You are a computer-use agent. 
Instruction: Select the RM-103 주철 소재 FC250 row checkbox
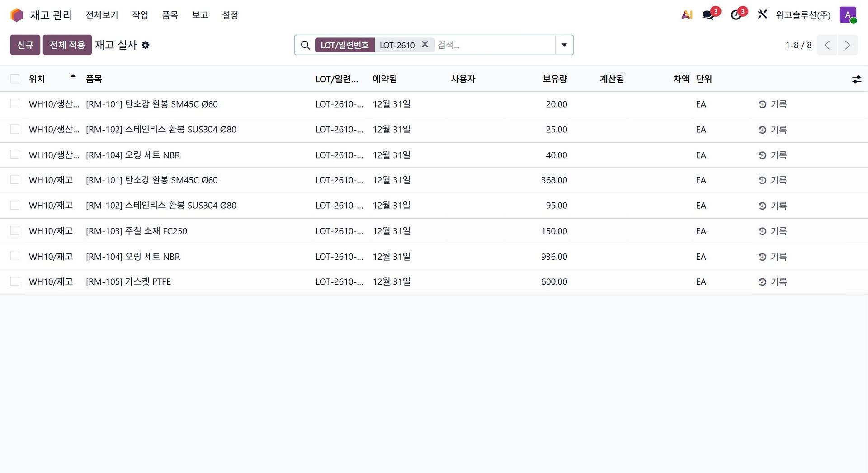[x=15, y=231]
